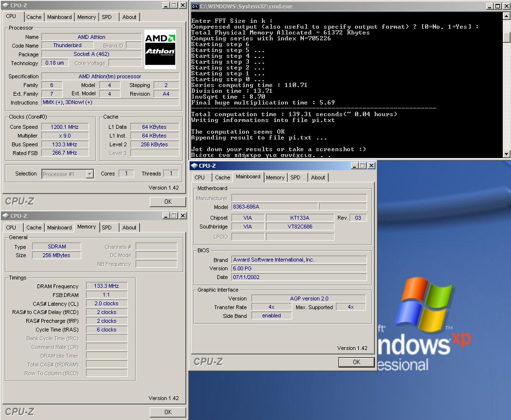511x420 pixels.
Task: Click the CPU-Z icon in Memory window title
Action: [6, 216]
